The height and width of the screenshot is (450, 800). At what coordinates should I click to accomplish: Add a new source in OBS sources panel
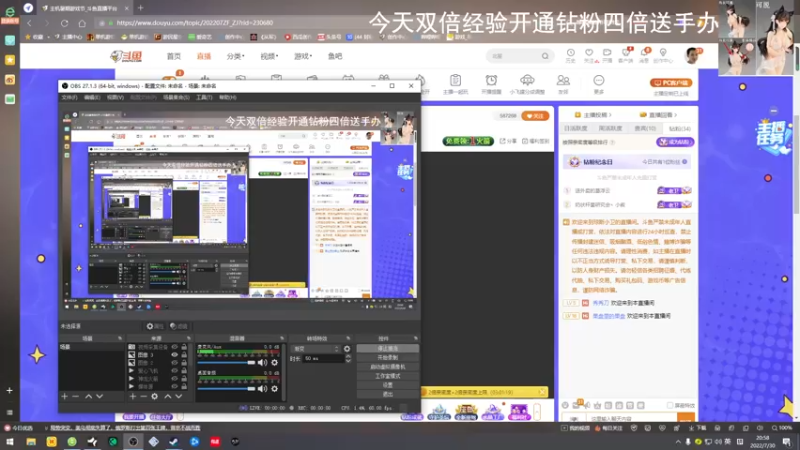[133, 396]
